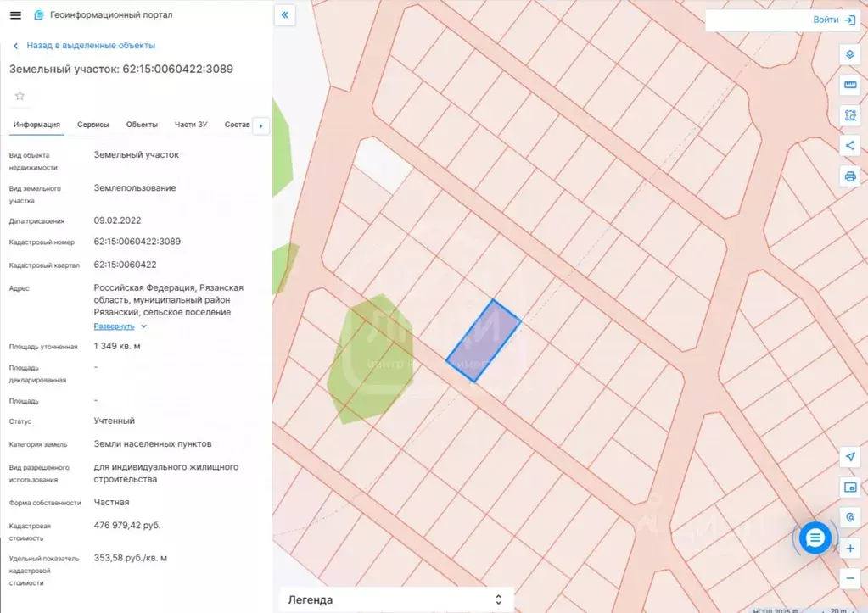Click the value 353,58 руб./кв. м

pyautogui.click(x=130, y=558)
